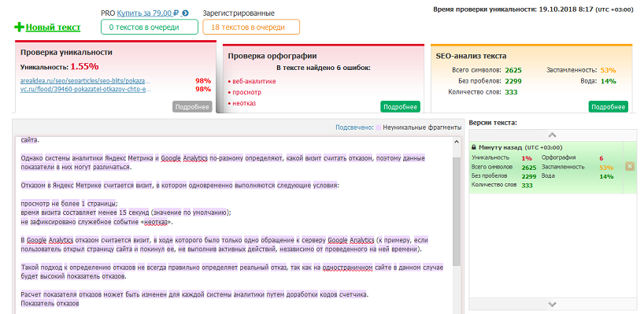Open the Новый текст link
644x314 pixels.
[x=53, y=28]
